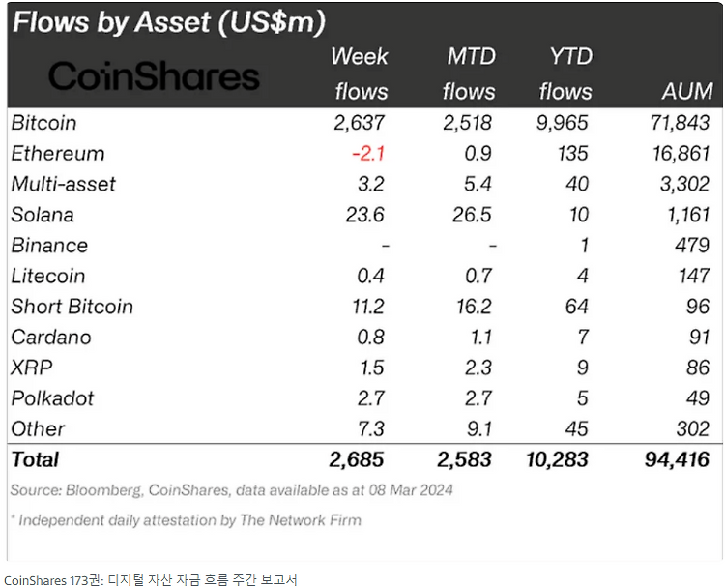This screenshot has height=588, width=725.
Task: Click the Polkadot row label
Action: [52, 398]
